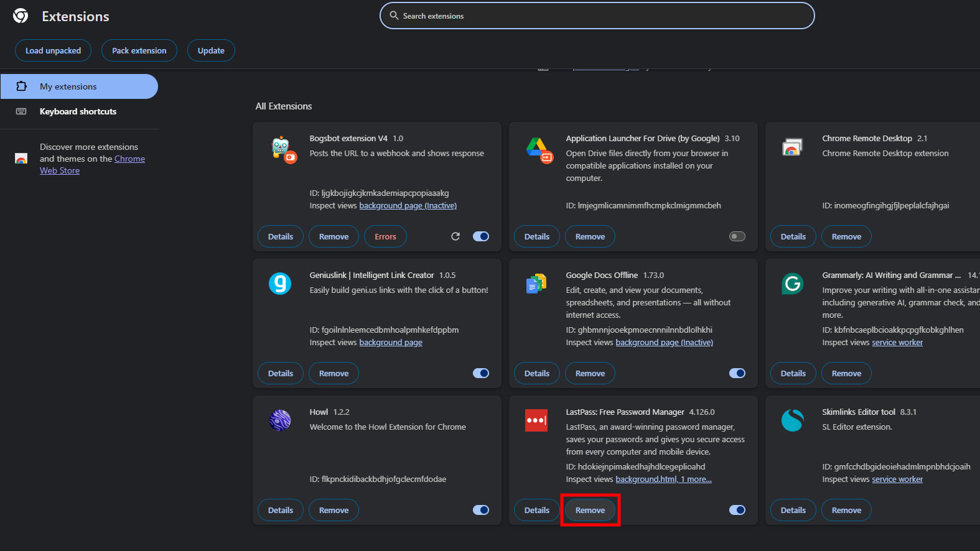Click the Grammarly extension icon
This screenshot has width=980, height=551.
coord(792,284)
